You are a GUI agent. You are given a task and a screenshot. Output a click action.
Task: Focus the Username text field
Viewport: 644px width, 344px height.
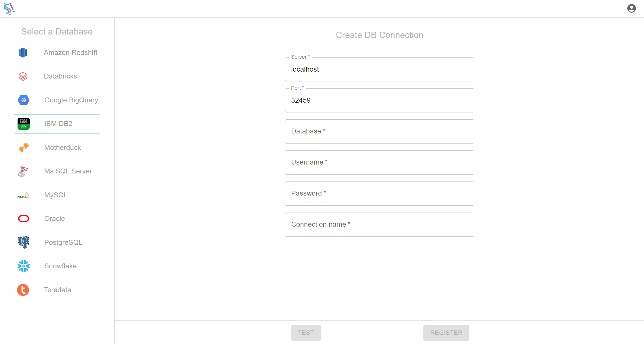[379, 163]
